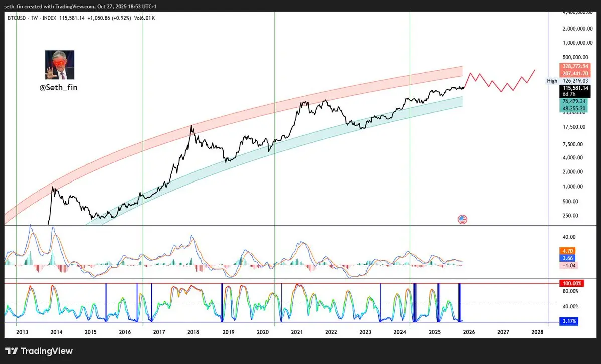Screen dimensions: 601x364
Task: Click the red 328,772.94 price label
Action: tap(575, 66)
